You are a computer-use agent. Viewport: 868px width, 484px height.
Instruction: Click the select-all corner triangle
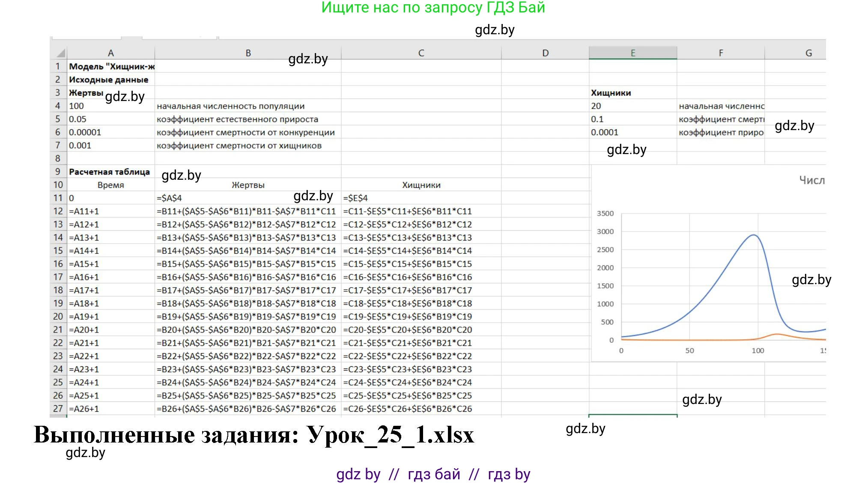61,53
